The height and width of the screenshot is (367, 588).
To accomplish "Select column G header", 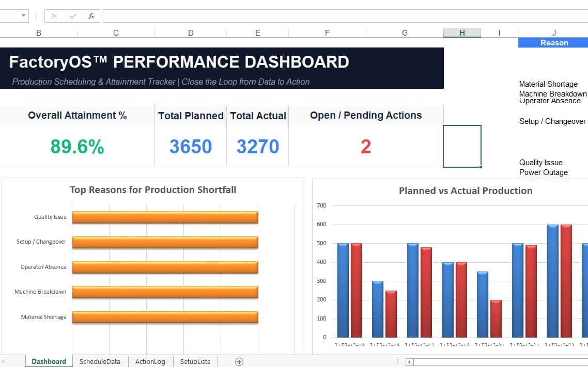I will (405, 33).
